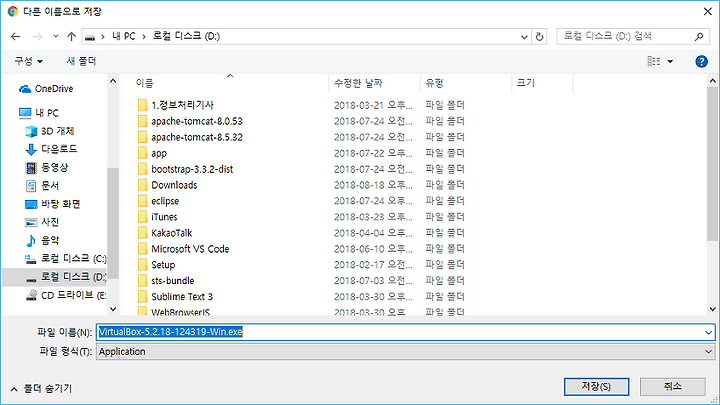720x405 pixels.
Task: Select bootstrap-3.3.2-dist folder icon
Action: [143, 169]
